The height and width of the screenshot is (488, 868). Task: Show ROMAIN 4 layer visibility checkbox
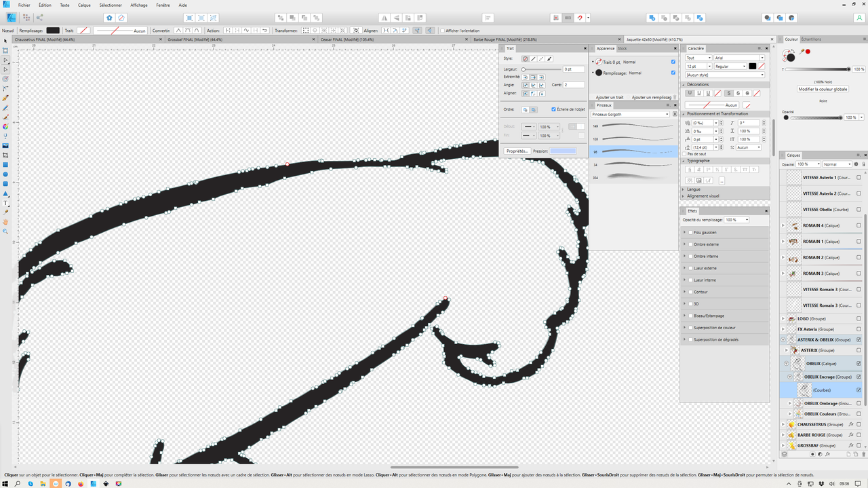pos(859,225)
